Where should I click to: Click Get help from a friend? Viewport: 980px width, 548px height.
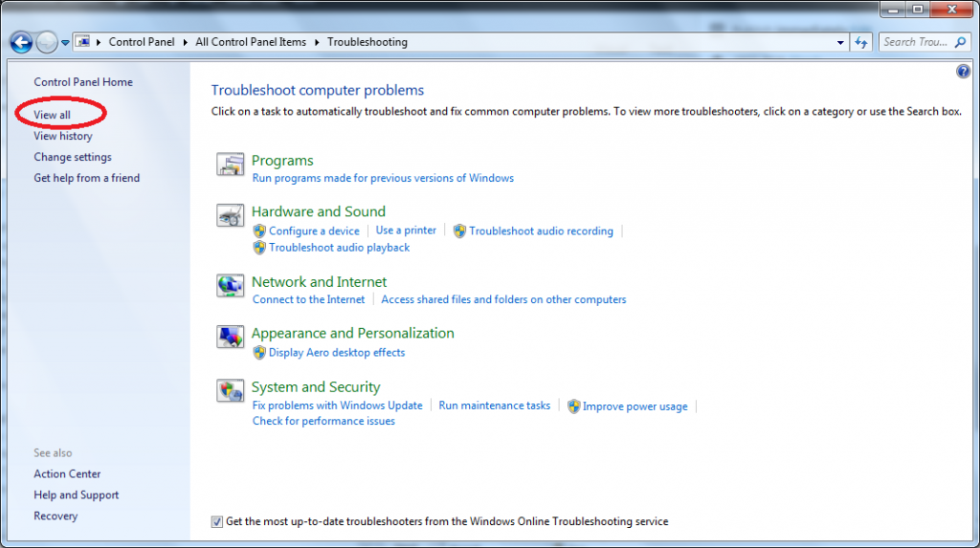(x=87, y=178)
